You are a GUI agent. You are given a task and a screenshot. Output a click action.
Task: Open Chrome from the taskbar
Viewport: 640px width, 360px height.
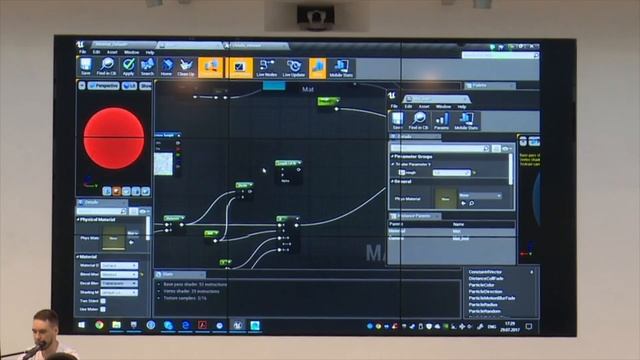99,325
